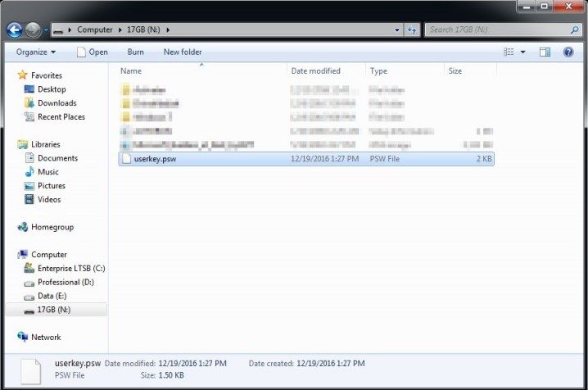Viewport: 588px width, 390px height.
Task: Click the Back navigation arrow button
Action: click(14, 30)
